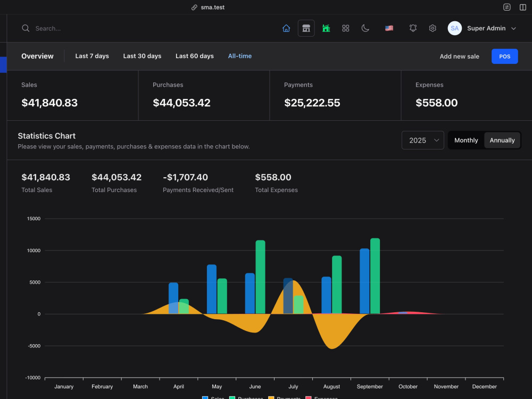This screenshot has height=399, width=532.
Task: Switch chart to Annually view
Action: [502, 140]
